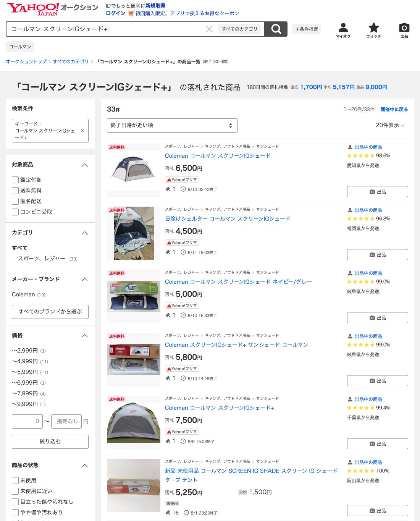Open the 20件表示 dropdown
The width and height of the screenshot is (420, 521).
390,125
